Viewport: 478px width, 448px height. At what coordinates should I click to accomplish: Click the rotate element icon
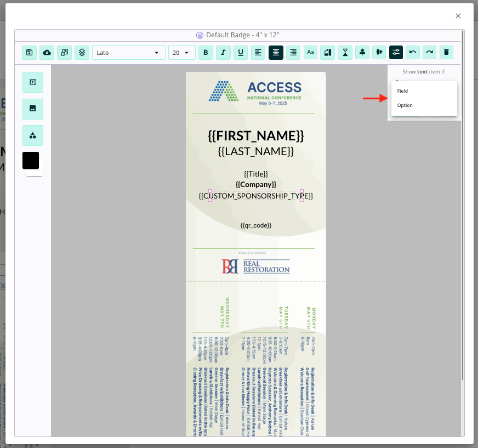pos(328,53)
